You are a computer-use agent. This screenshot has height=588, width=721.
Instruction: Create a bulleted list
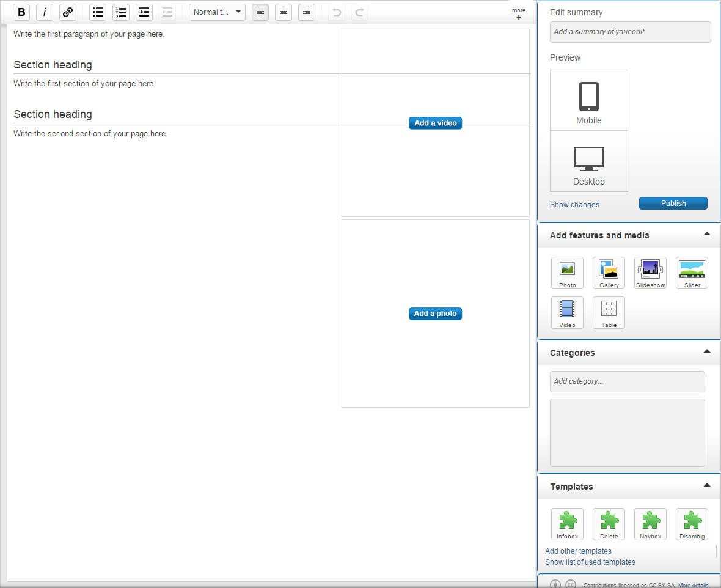click(x=98, y=12)
